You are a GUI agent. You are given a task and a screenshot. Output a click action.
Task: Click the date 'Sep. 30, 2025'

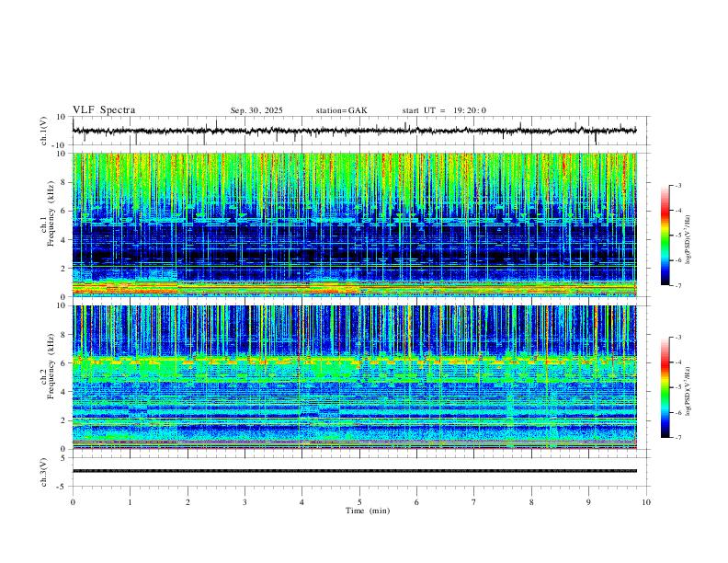256,110
